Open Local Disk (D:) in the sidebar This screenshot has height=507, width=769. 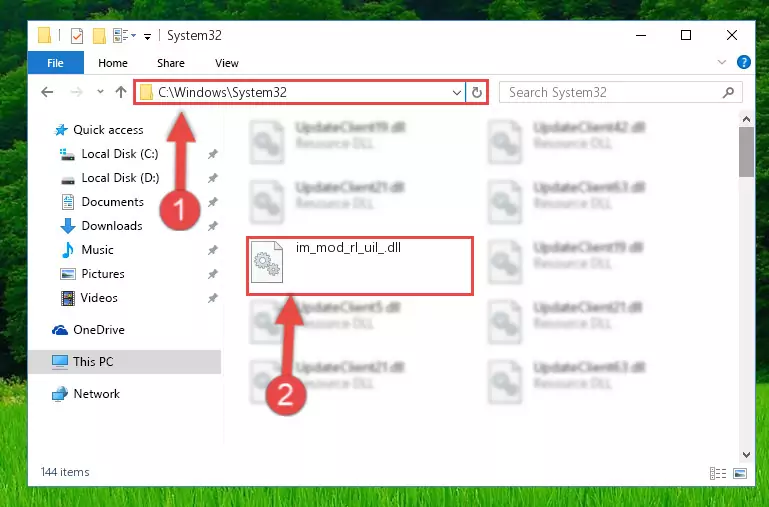tap(120, 178)
